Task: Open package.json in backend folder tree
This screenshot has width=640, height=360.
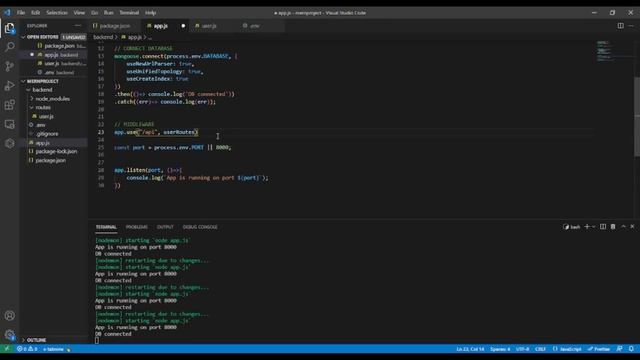Action: (x=54, y=160)
